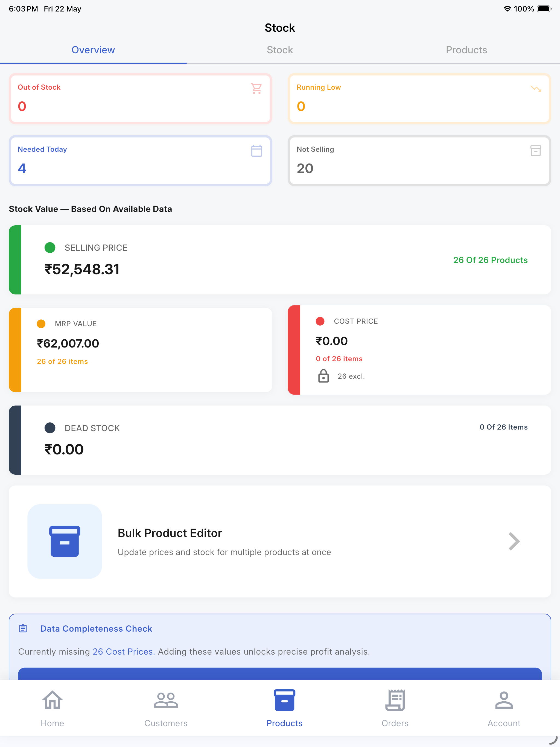Open the Out of Stock card

[x=141, y=99]
